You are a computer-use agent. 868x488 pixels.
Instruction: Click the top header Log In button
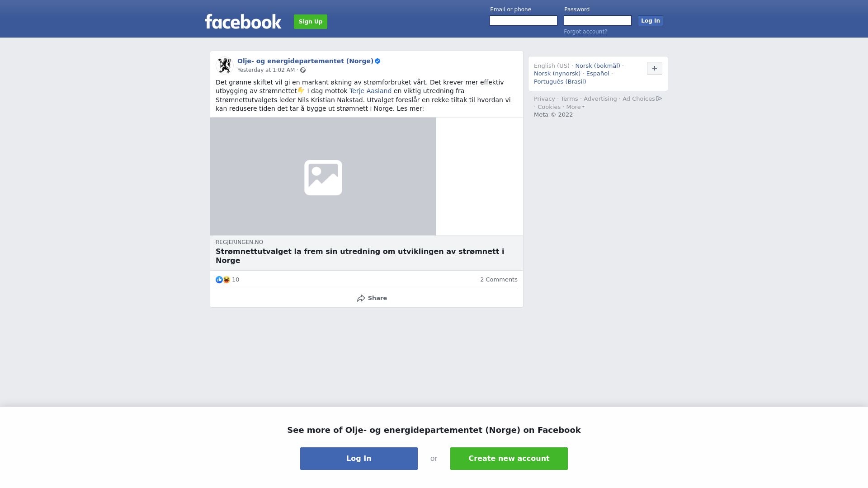tap(651, 21)
